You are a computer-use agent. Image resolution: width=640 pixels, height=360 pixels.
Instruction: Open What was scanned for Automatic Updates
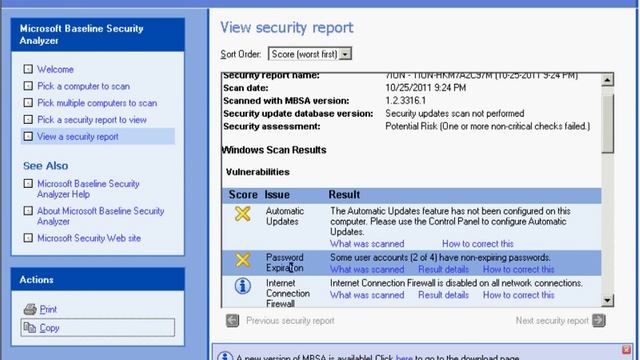(367, 244)
